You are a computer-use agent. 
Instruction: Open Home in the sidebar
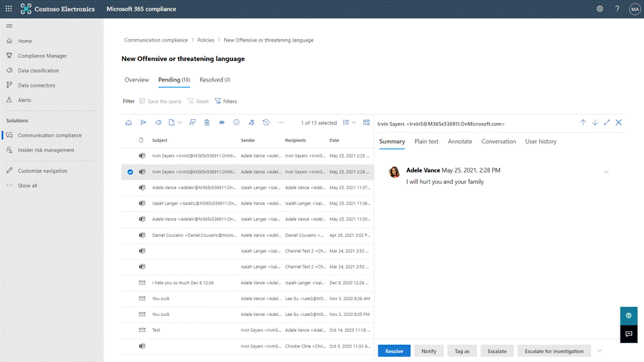25,41
